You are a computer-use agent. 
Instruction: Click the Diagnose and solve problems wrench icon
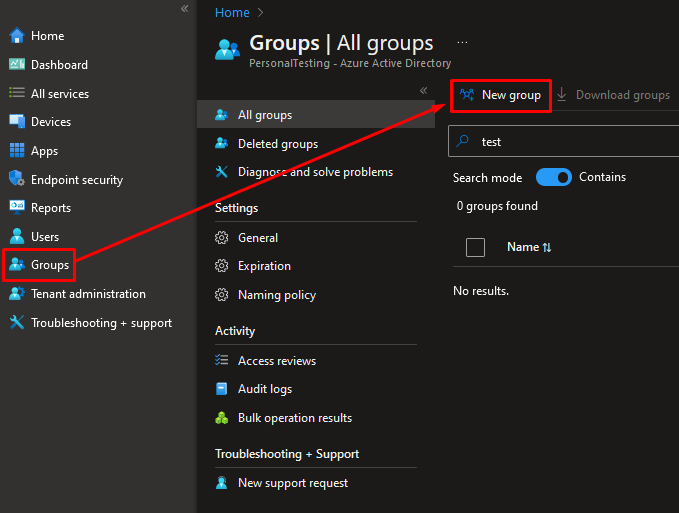222,172
